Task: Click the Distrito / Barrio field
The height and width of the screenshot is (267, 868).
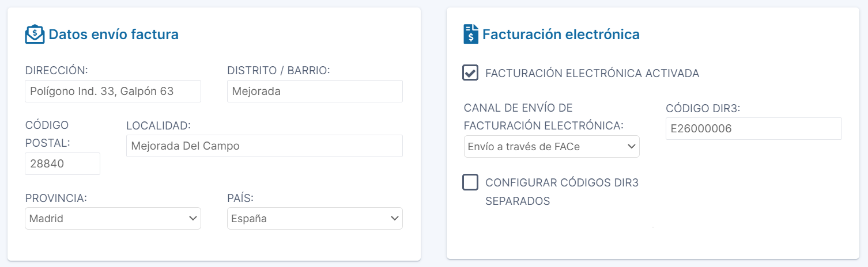Action: coord(315,91)
